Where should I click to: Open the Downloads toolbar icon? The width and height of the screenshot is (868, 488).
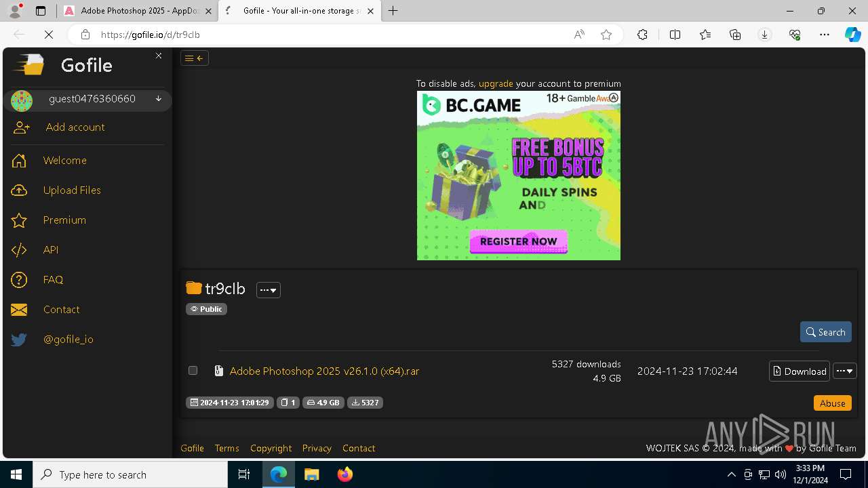coord(765,35)
